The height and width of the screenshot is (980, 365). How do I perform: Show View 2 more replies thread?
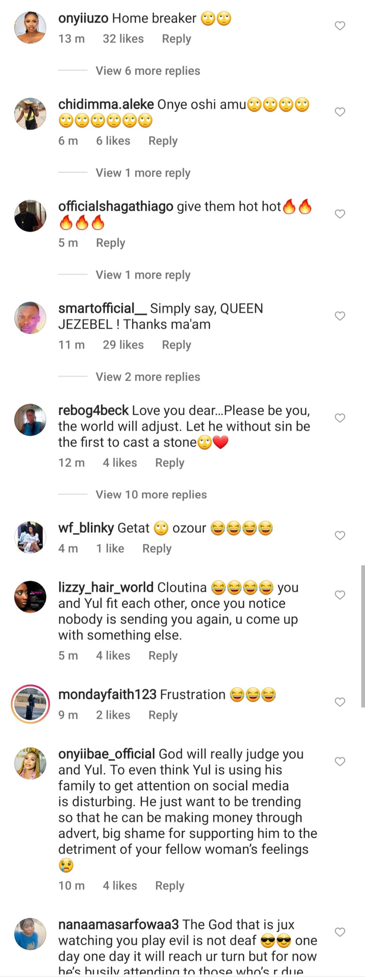pos(148,377)
